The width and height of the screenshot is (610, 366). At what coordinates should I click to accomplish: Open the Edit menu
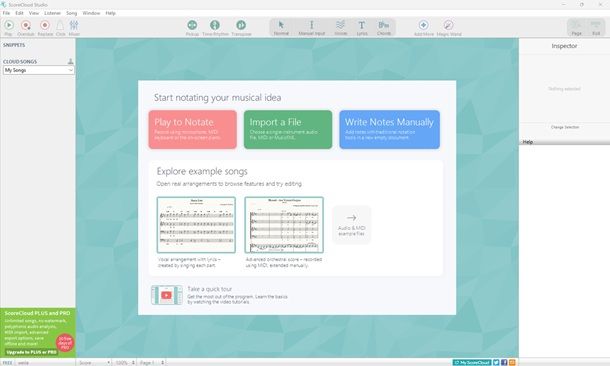[x=19, y=13]
